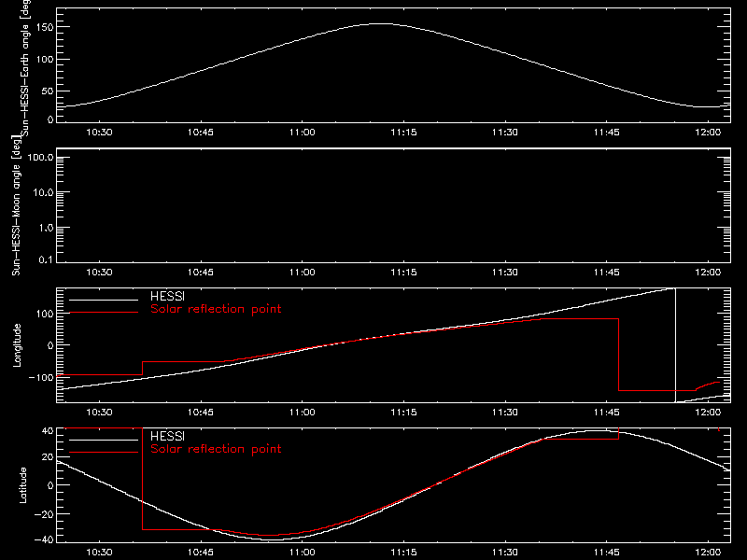Click 10:45 time label under Moon angle plot
This screenshot has height=560, width=747.
tap(201, 273)
